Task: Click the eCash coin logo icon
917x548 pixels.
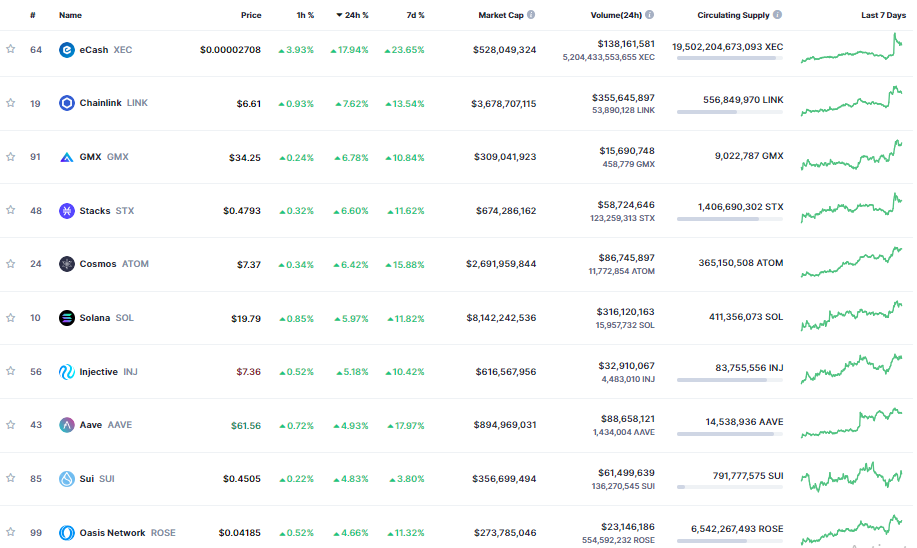Action: [67, 50]
